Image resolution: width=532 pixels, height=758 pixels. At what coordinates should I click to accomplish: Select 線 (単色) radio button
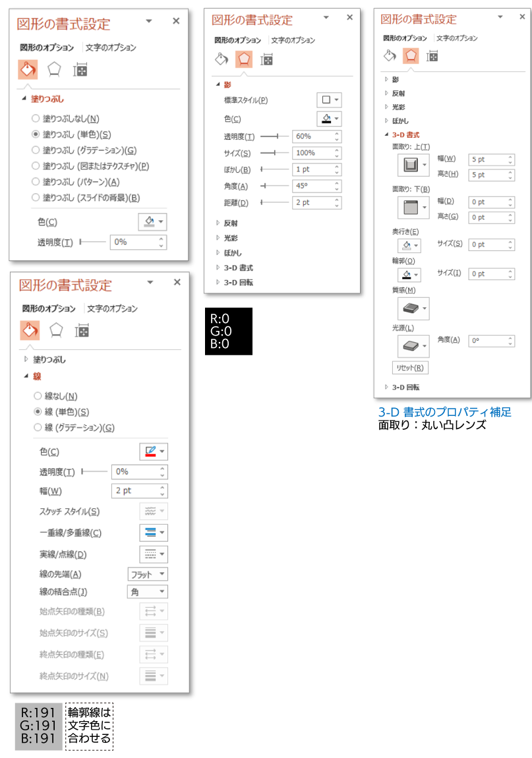38,412
